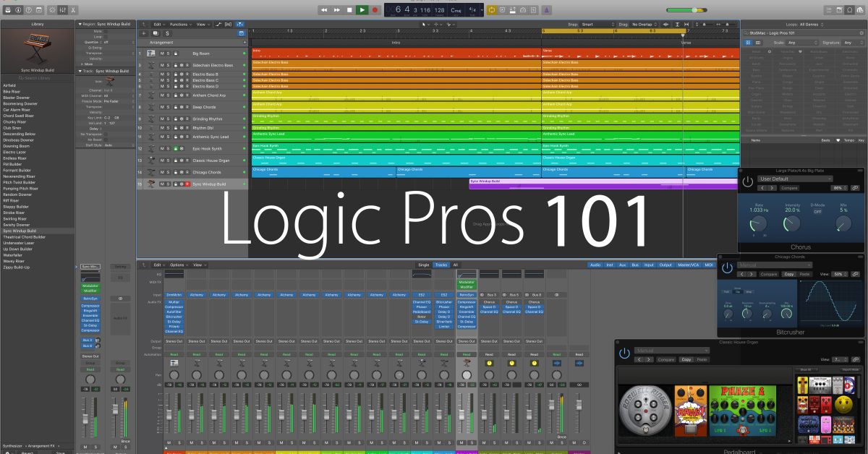868x454 pixels.
Task: Collapse the Region inspector disclosure triangle
Action: (x=80, y=24)
